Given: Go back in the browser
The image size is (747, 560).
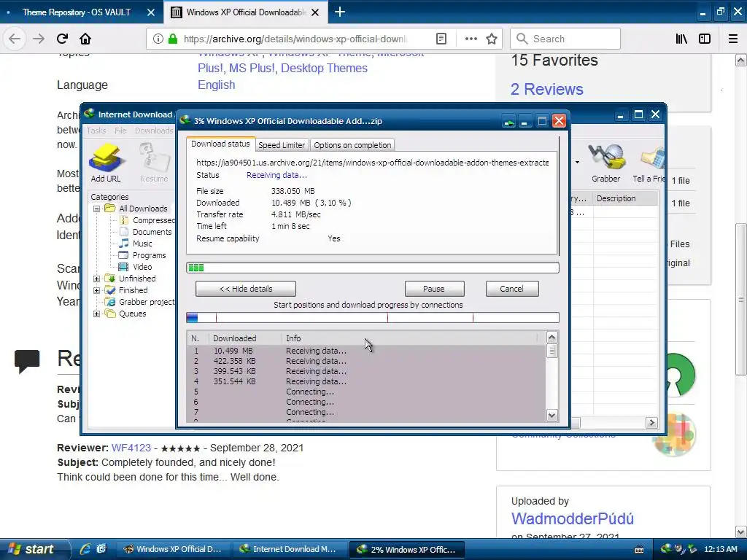Looking at the screenshot, I should pos(15,39).
